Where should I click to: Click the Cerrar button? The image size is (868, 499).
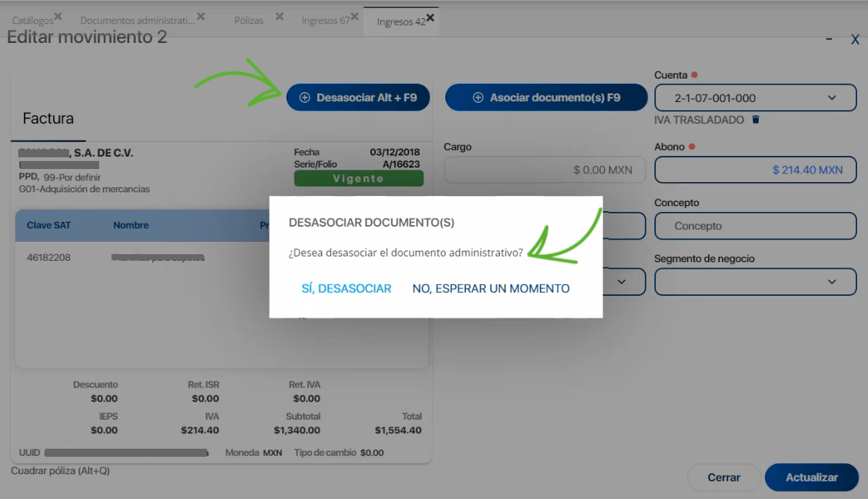pos(723,477)
